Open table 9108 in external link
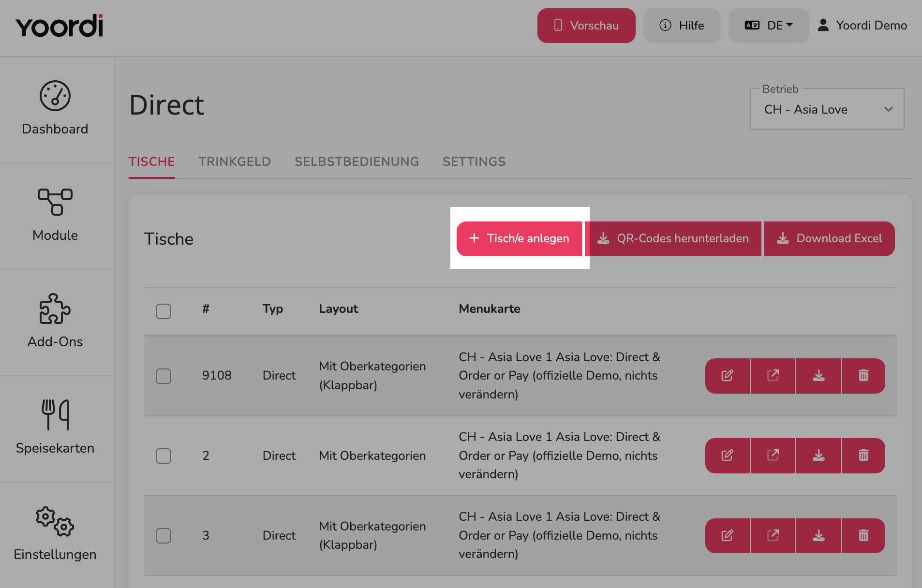The height and width of the screenshot is (588, 922). click(773, 376)
